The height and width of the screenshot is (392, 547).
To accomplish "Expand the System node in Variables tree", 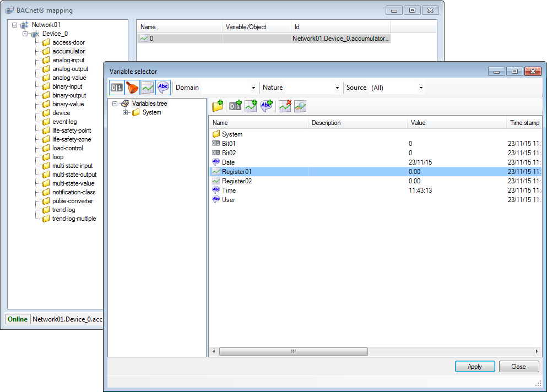I will click(x=126, y=112).
